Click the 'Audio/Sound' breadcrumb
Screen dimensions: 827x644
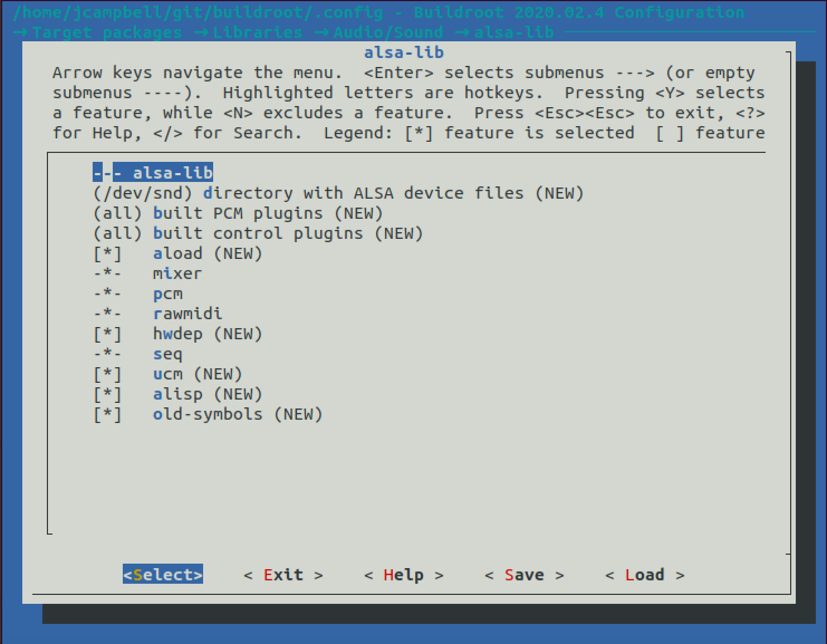[x=388, y=32]
